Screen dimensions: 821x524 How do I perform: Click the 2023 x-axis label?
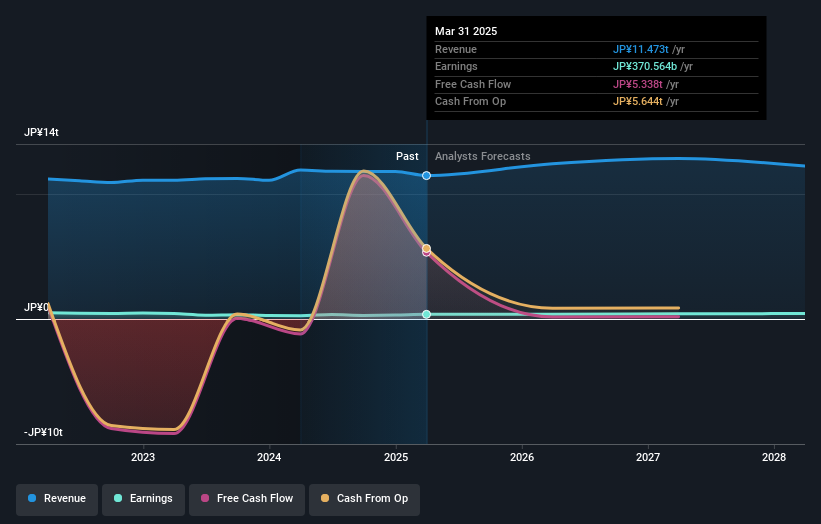143,458
